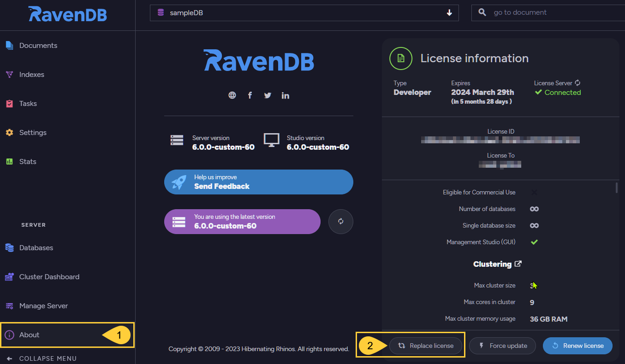The width and height of the screenshot is (625, 364).
Task: Click the Server version stack icon
Action: [177, 140]
